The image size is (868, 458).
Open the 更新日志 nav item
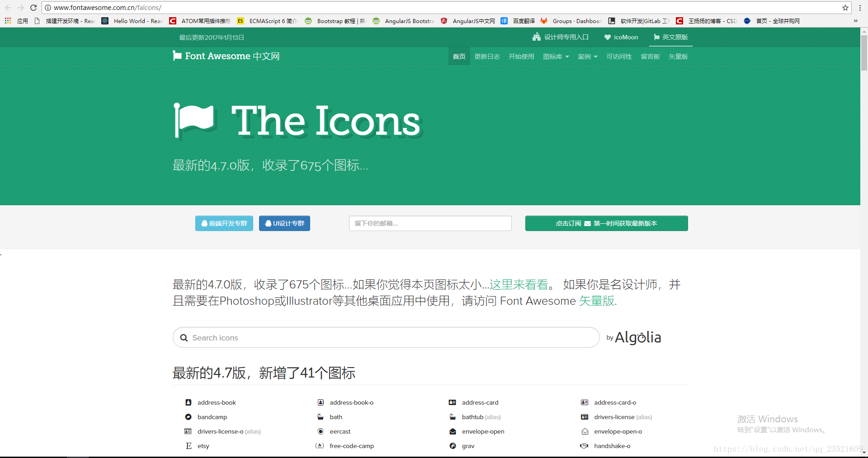tap(487, 57)
